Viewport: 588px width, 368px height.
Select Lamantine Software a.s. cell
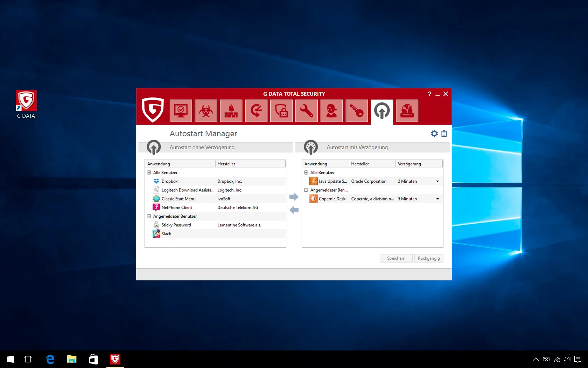click(x=239, y=225)
